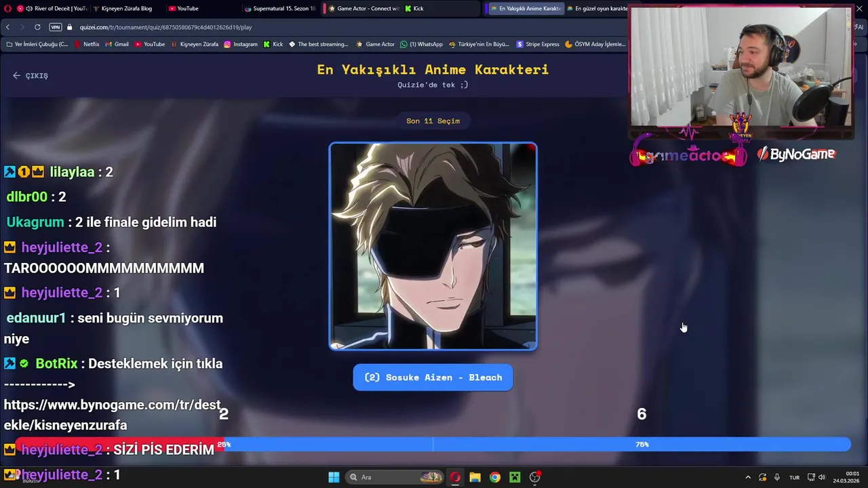Open Kişneyen Zürafa bookmark
868x488 pixels.
click(x=195, y=44)
